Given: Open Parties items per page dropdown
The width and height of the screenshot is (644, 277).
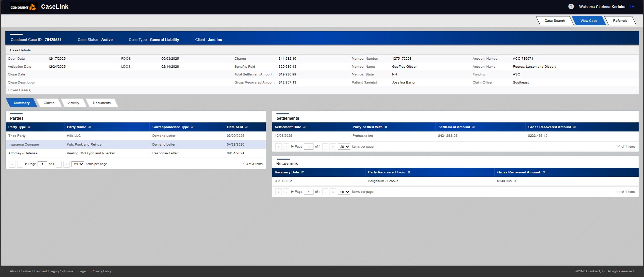Looking at the screenshot, I should 78,164.
